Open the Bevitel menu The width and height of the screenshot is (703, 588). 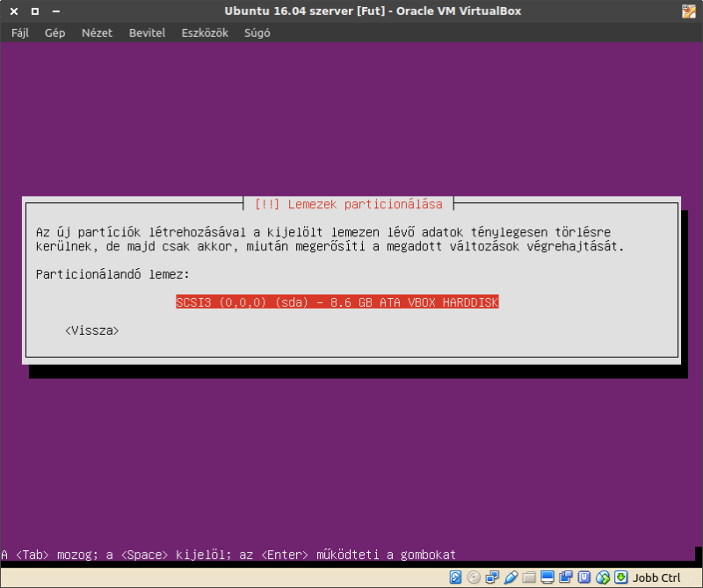(147, 33)
